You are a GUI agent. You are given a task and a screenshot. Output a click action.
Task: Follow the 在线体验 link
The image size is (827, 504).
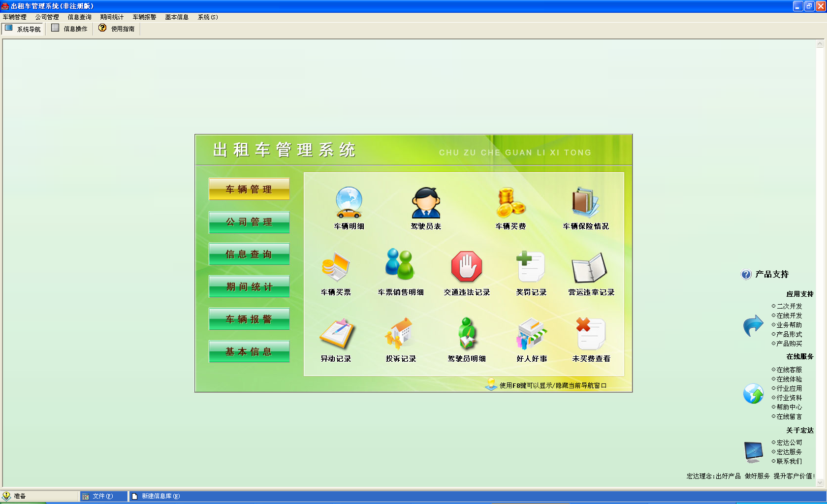pos(789,379)
